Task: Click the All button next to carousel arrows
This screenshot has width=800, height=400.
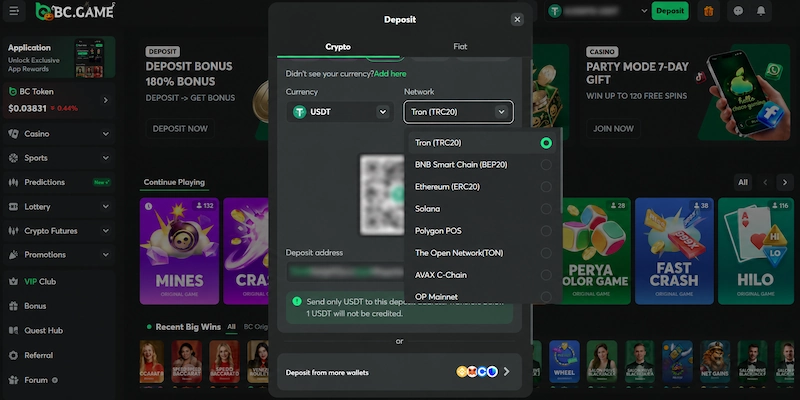Action: [743, 182]
